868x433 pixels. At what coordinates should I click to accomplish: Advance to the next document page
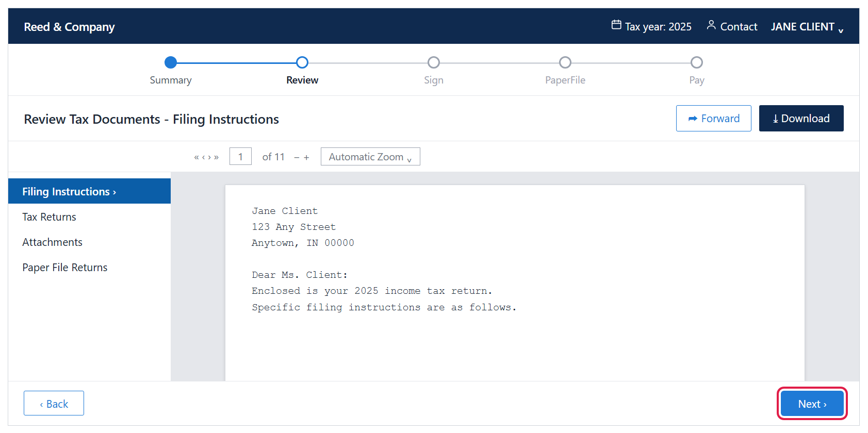(210, 157)
